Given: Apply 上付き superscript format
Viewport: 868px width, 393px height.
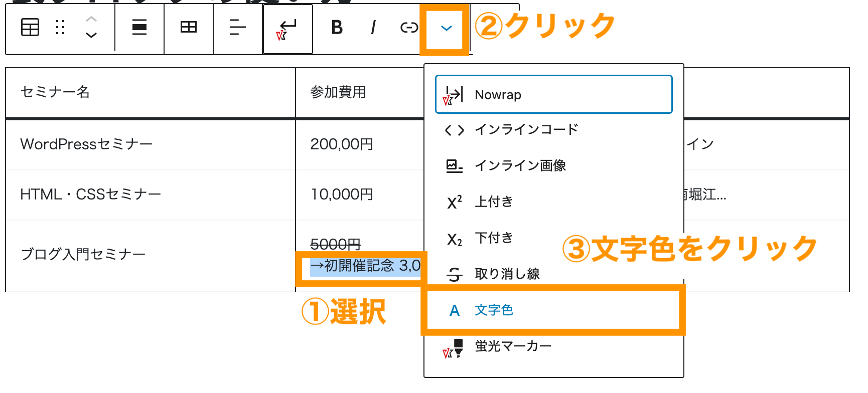Looking at the screenshot, I should [x=554, y=202].
